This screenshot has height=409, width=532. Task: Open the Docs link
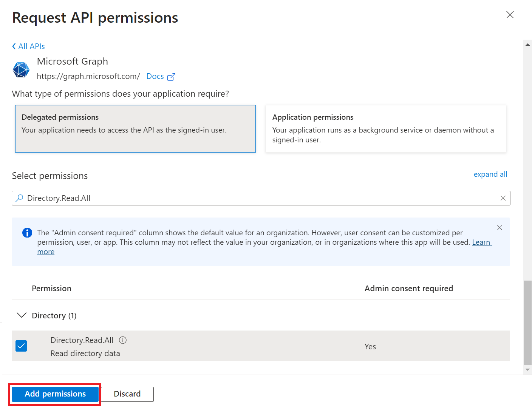[155, 76]
